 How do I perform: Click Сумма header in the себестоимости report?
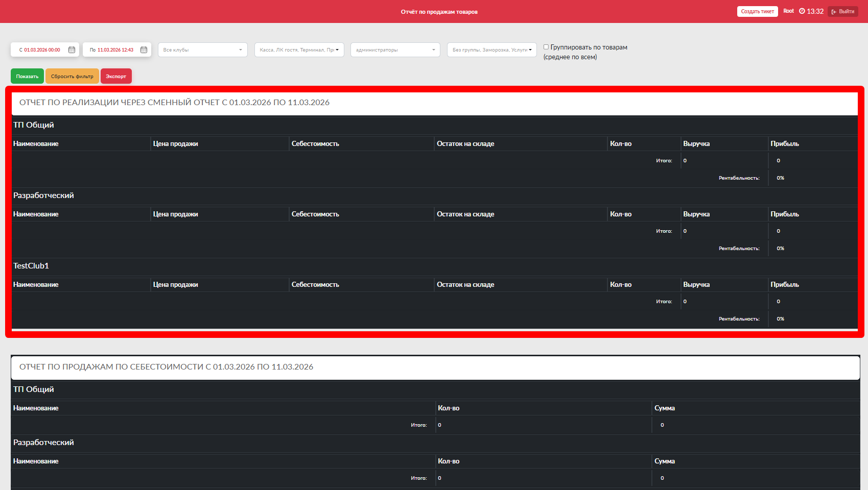(x=664, y=408)
